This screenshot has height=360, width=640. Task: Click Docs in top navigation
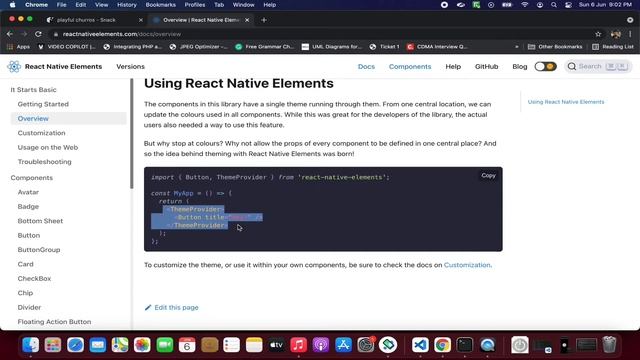point(366,67)
